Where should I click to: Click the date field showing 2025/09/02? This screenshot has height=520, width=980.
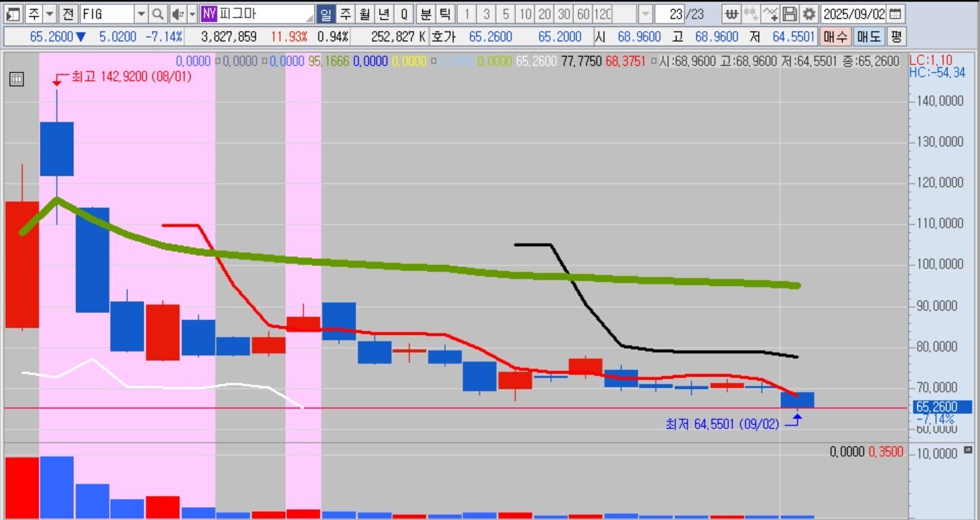point(854,14)
